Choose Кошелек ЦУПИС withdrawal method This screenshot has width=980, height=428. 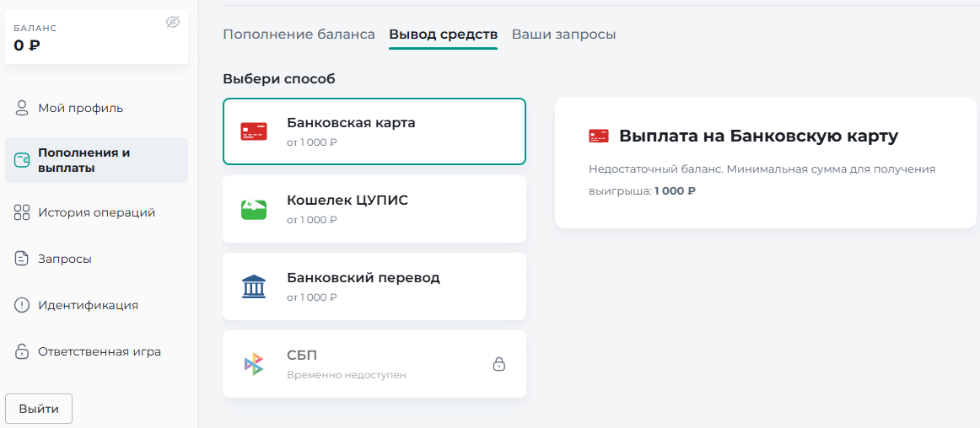[374, 209]
